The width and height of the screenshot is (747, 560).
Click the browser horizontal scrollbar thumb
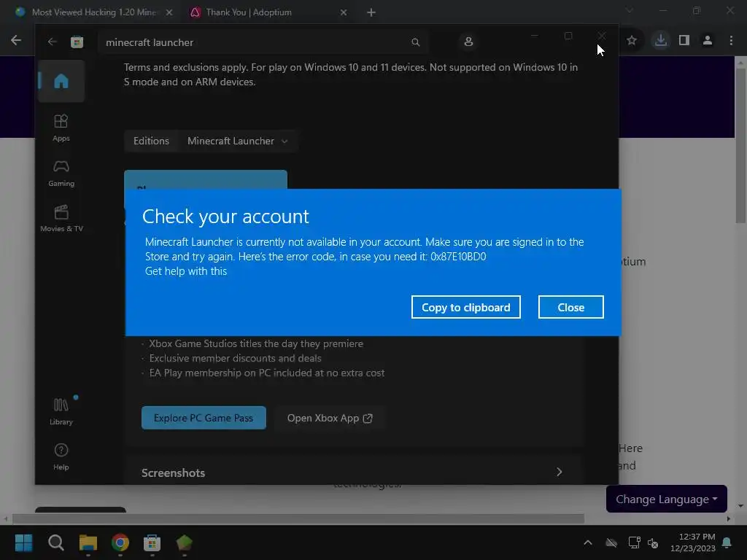(298, 518)
